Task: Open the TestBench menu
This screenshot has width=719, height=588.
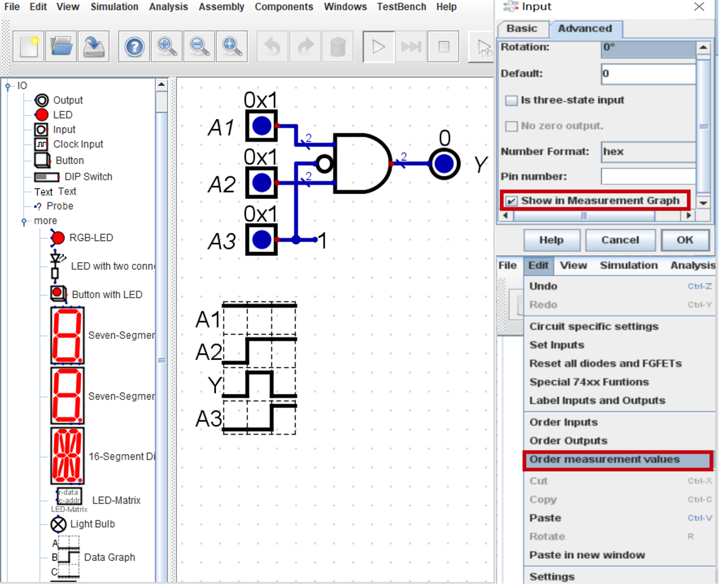Action: (x=401, y=7)
